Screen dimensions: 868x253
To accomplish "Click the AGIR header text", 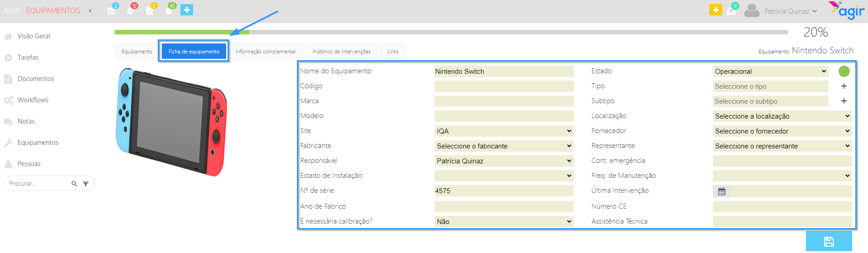I will pyautogui.click(x=12, y=10).
